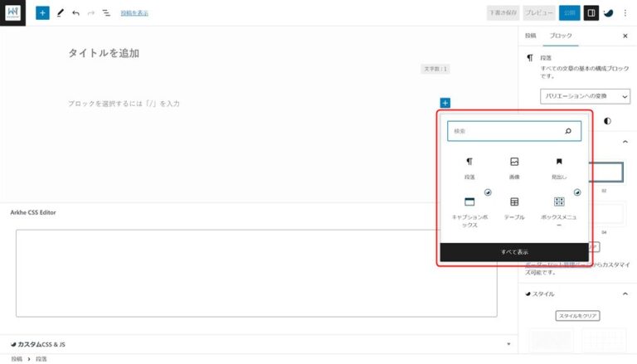Click the 検索 block search field
Image resolution: width=637 pixels, height=364 pixels.
(506, 131)
